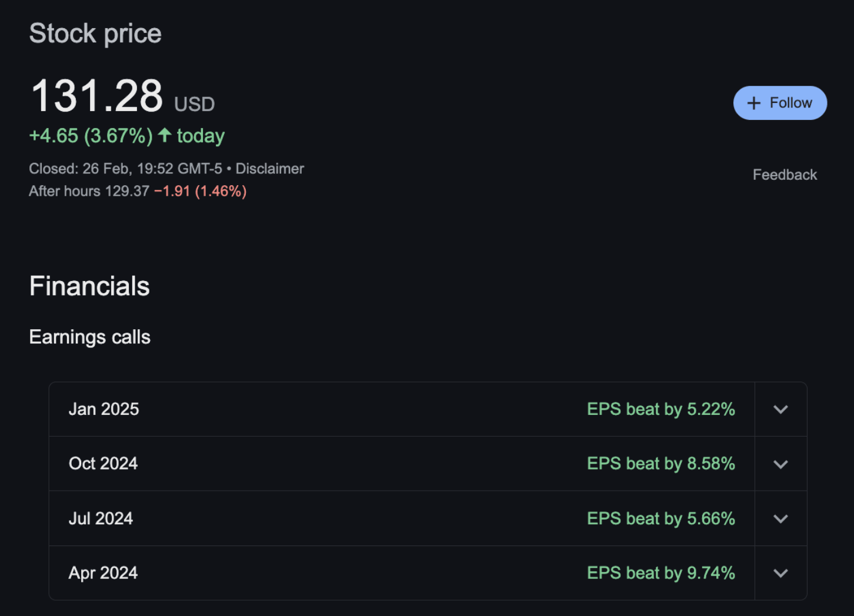Click the "EPS beat by 5.66%" text
This screenshot has height=616, width=854.
click(660, 518)
